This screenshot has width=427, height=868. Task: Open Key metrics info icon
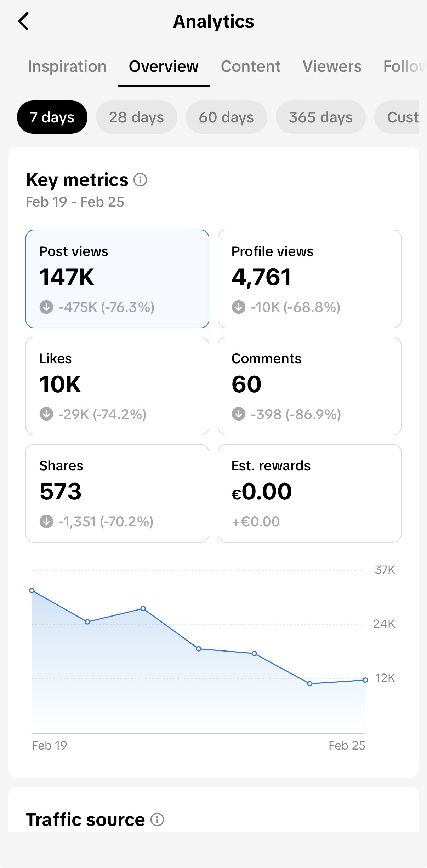140,180
